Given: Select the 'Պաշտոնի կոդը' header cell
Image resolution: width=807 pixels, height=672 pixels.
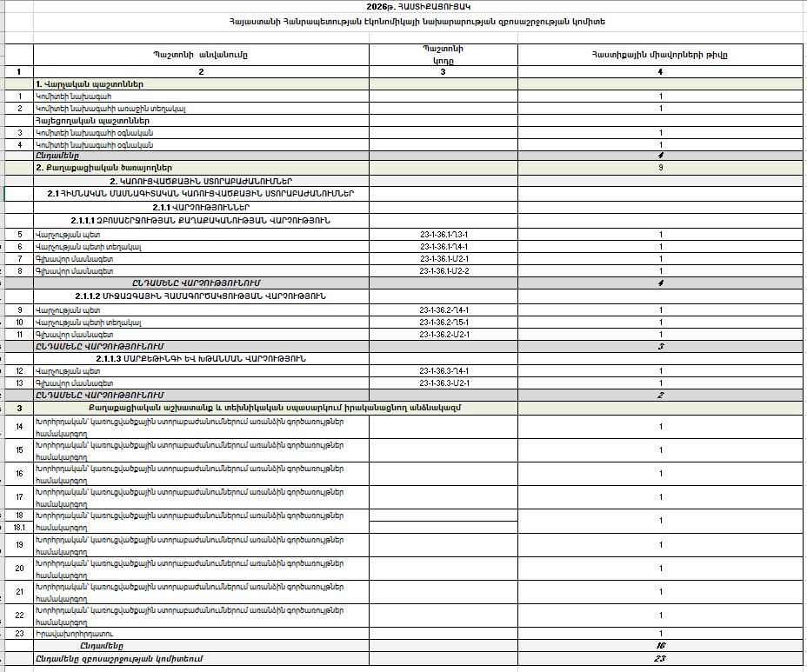Looking at the screenshot, I should (x=443, y=54).
